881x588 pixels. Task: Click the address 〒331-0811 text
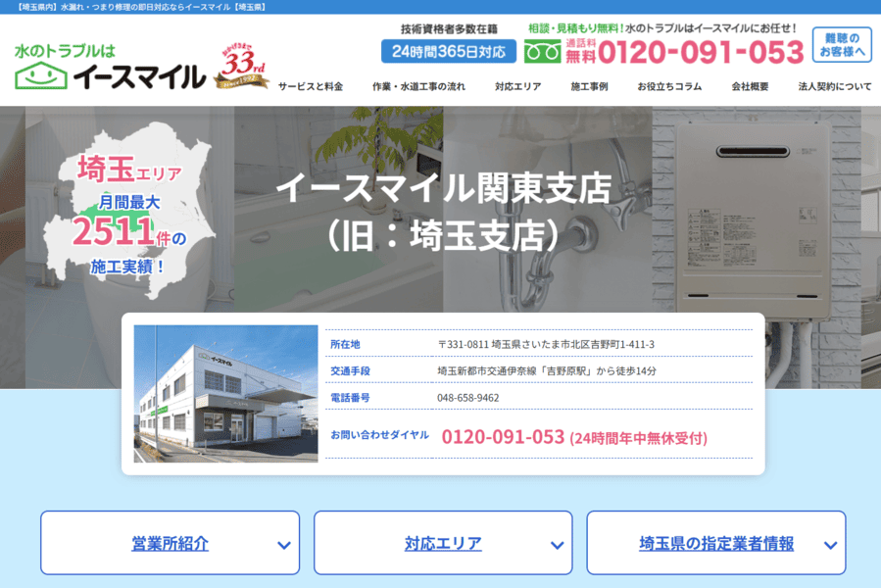pos(546,344)
